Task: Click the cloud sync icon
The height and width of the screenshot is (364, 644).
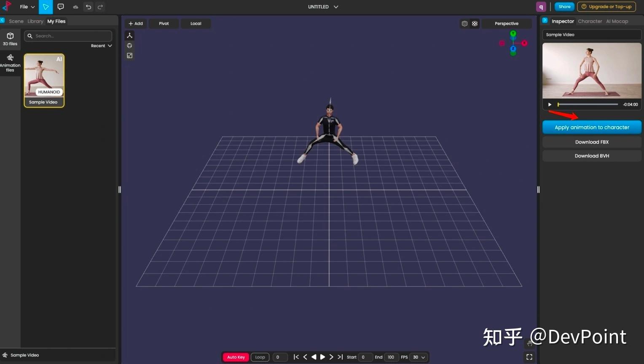Action: (x=75, y=7)
